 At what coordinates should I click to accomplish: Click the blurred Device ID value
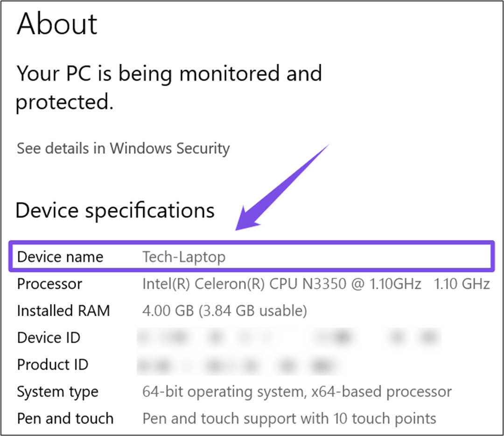tap(288, 338)
